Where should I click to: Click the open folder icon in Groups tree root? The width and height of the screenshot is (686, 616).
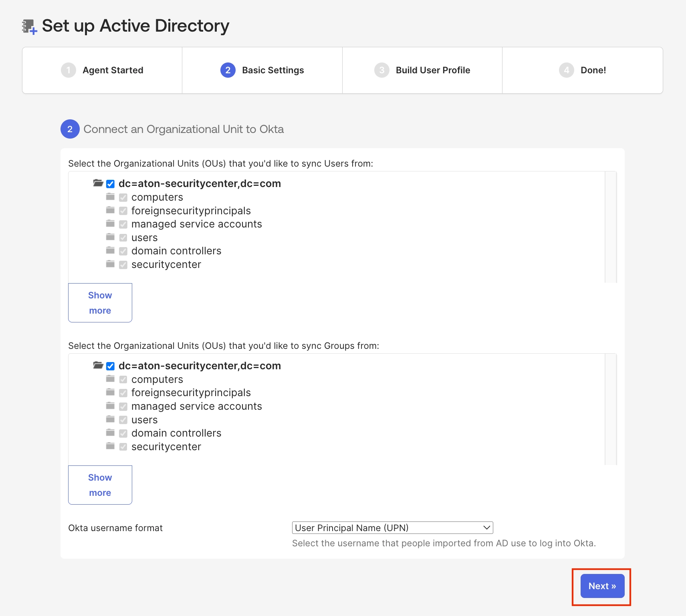[x=98, y=365]
